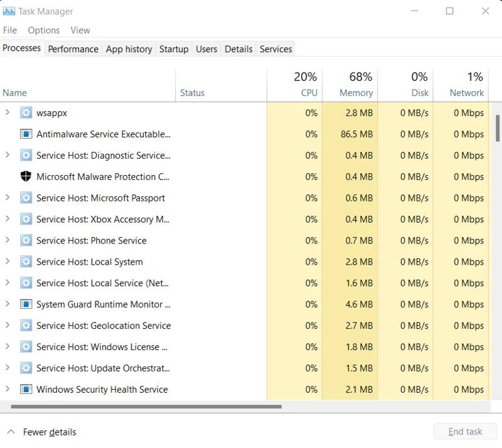Click the 4.6 MB memory value
Image resolution: width=502 pixels, height=448 pixels.
(359, 304)
